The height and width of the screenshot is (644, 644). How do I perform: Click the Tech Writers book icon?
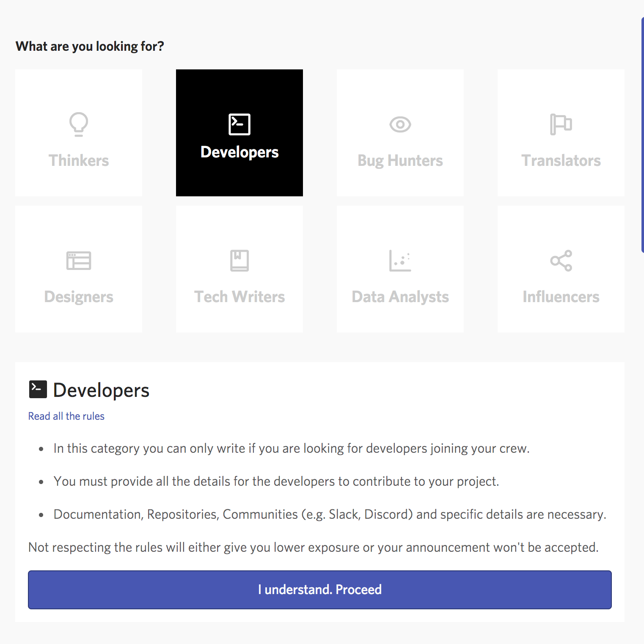click(239, 261)
